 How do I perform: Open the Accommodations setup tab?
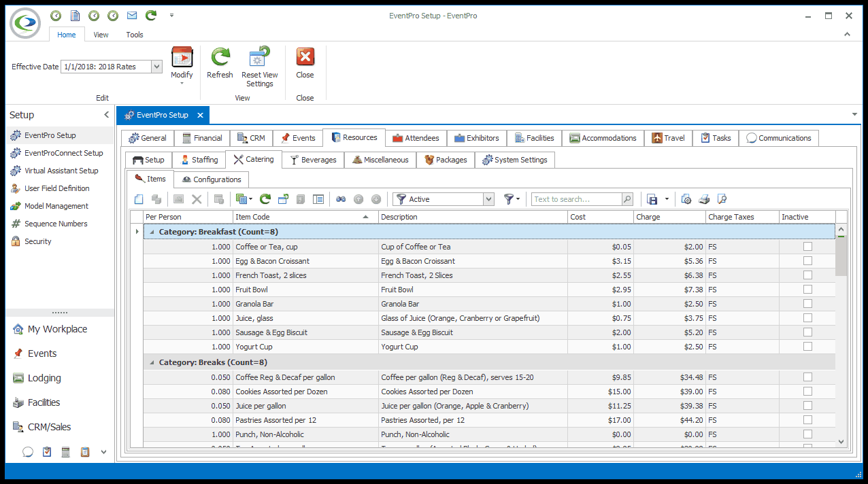pyautogui.click(x=603, y=138)
